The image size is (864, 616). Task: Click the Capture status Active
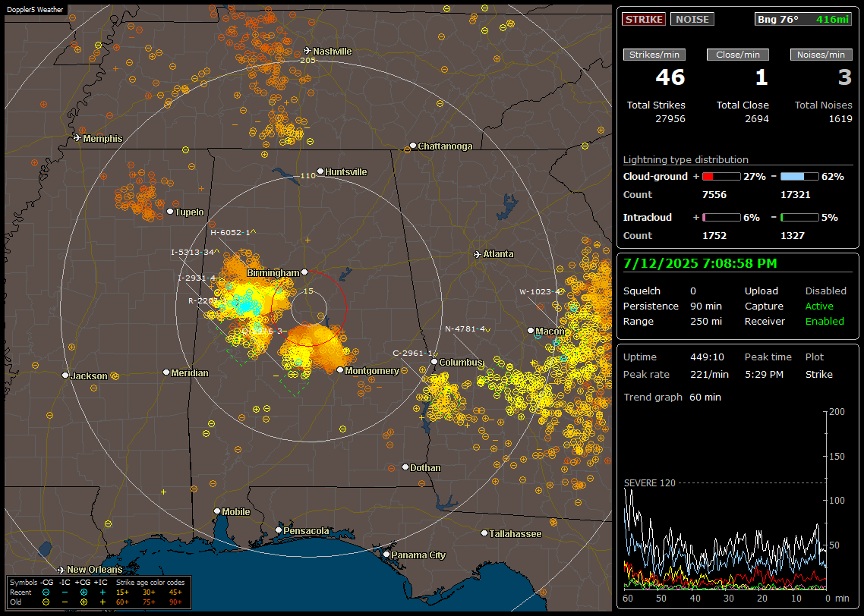(x=819, y=306)
